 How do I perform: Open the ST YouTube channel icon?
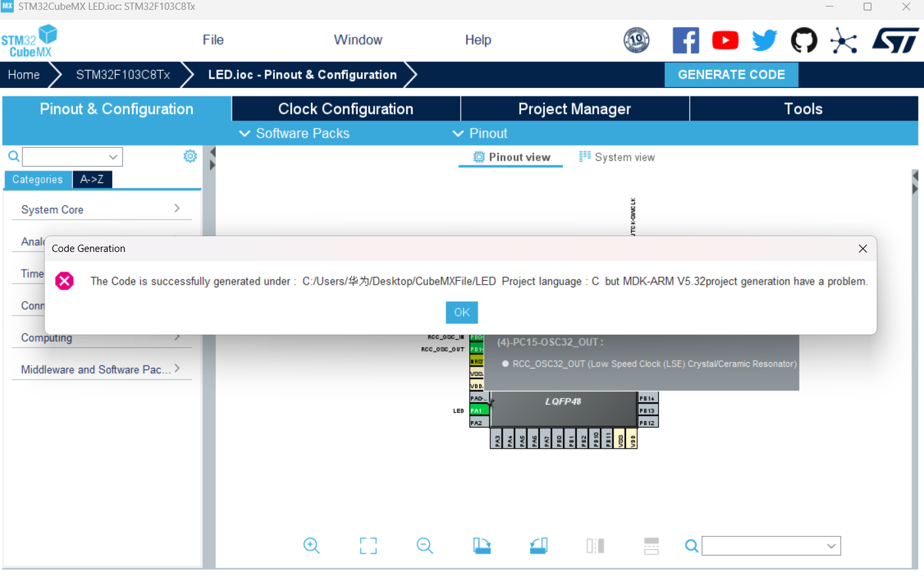coord(725,41)
